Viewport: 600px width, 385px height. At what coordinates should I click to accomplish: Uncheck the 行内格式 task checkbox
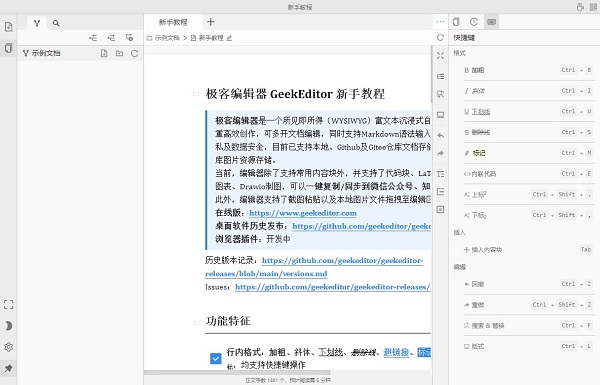tap(216, 359)
